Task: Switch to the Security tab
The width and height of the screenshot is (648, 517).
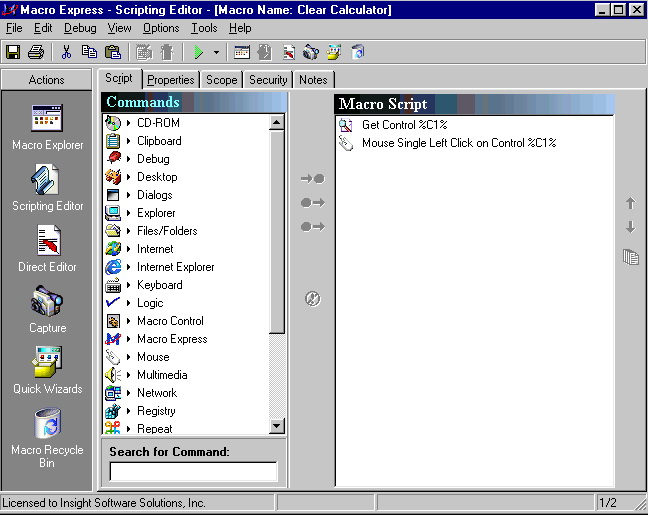Action: tap(268, 80)
